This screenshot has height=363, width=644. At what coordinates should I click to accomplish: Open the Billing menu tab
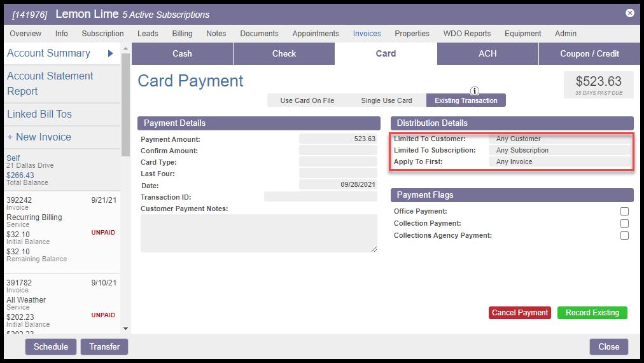[182, 34]
